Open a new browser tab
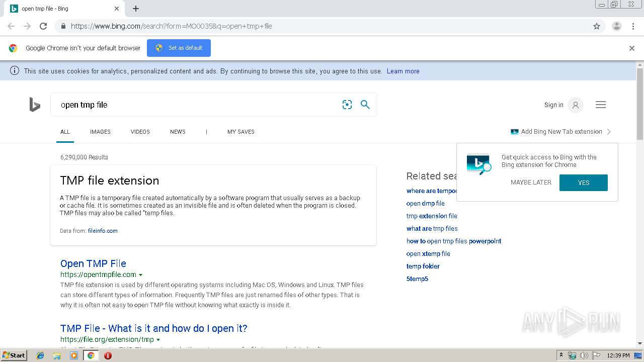This screenshot has width=644, height=362. (136, 9)
